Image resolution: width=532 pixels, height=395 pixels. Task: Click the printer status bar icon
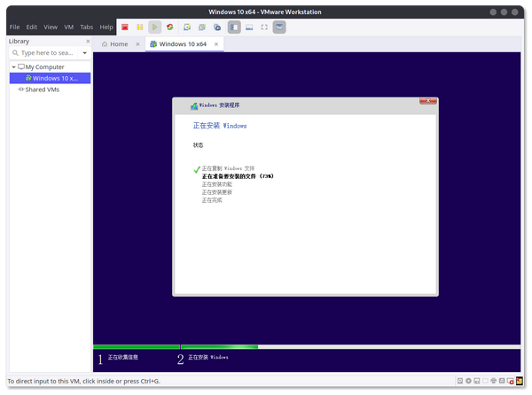pos(494,381)
